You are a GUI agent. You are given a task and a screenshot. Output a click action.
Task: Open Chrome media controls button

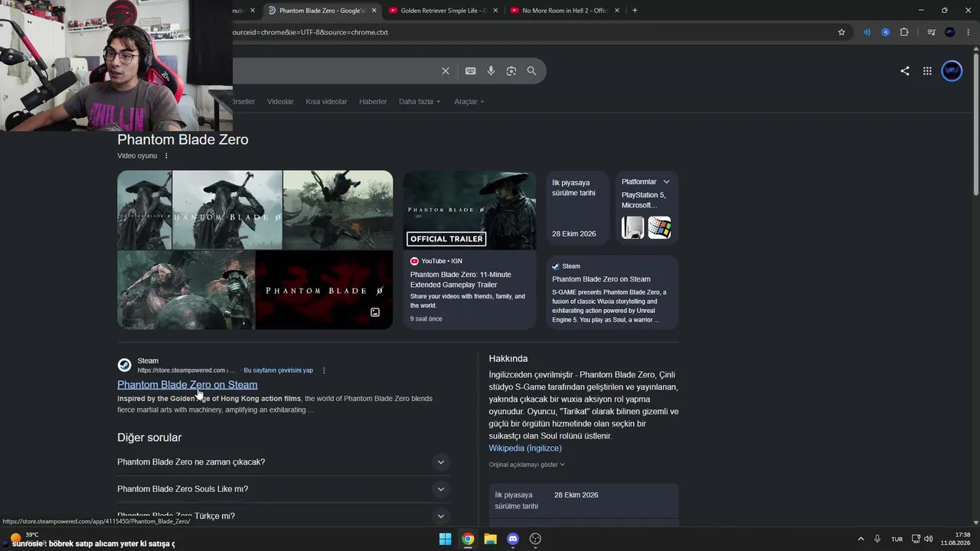point(931,32)
